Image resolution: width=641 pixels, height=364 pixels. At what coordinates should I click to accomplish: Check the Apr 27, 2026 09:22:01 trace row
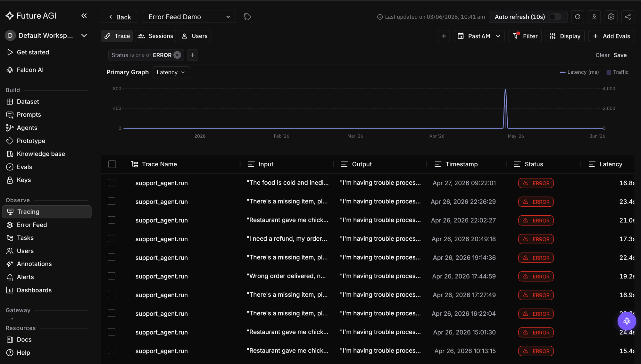112,183
